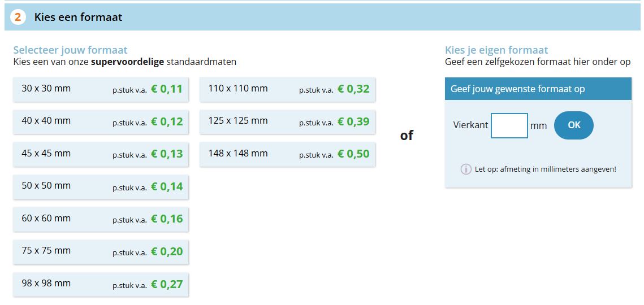The height and width of the screenshot is (305, 644).
Task: Choose the 45 x 45 mm size option
Action: pyautogui.click(x=101, y=154)
